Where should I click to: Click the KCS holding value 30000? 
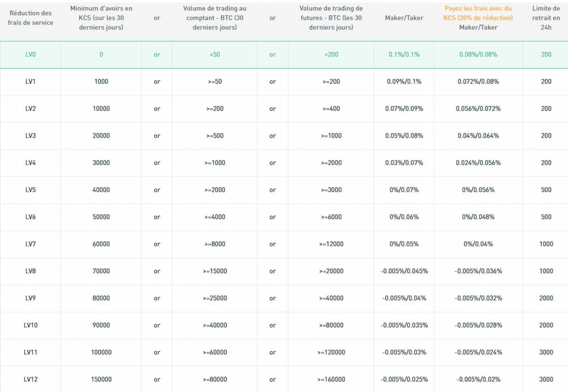101,163
